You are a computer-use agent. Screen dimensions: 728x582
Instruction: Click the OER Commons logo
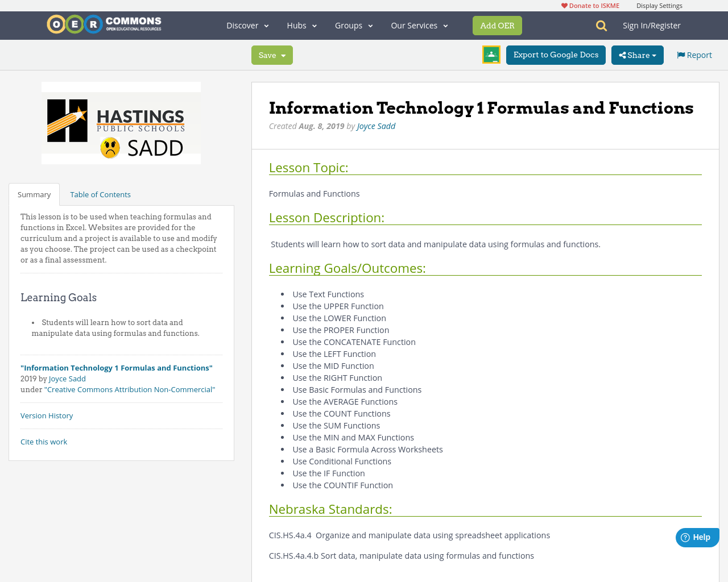104,23
